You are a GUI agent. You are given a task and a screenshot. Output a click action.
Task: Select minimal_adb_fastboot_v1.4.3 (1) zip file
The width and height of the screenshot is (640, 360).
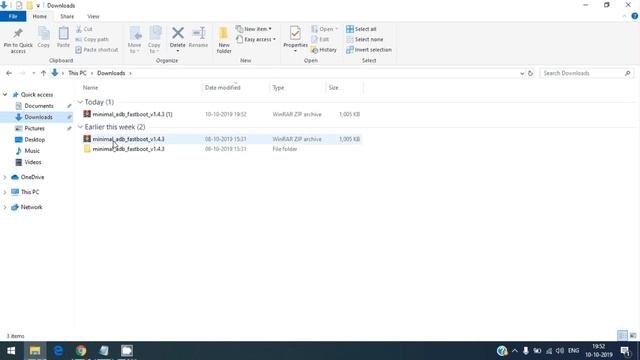[132, 114]
